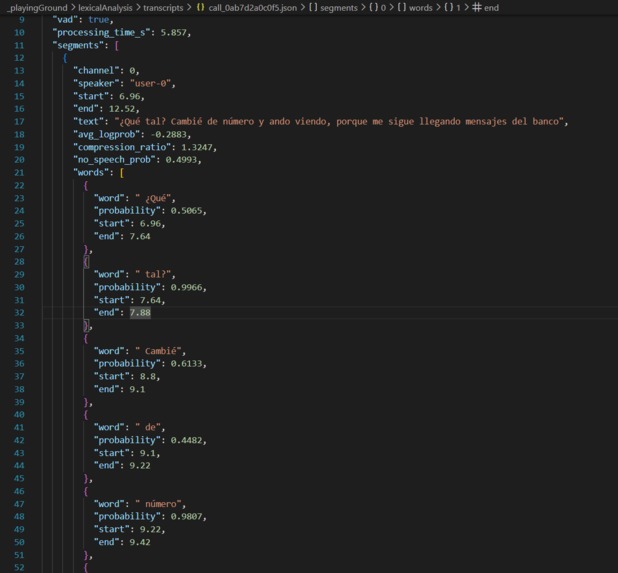Click the speaker value "user-0"
Screen dimensions: 618x573
(151, 84)
